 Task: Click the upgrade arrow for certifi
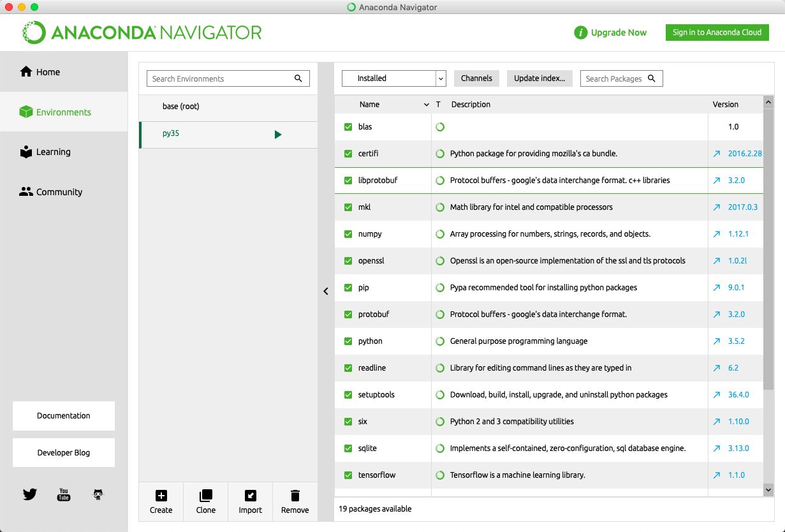pyautogui.click(x=717, y=154)
